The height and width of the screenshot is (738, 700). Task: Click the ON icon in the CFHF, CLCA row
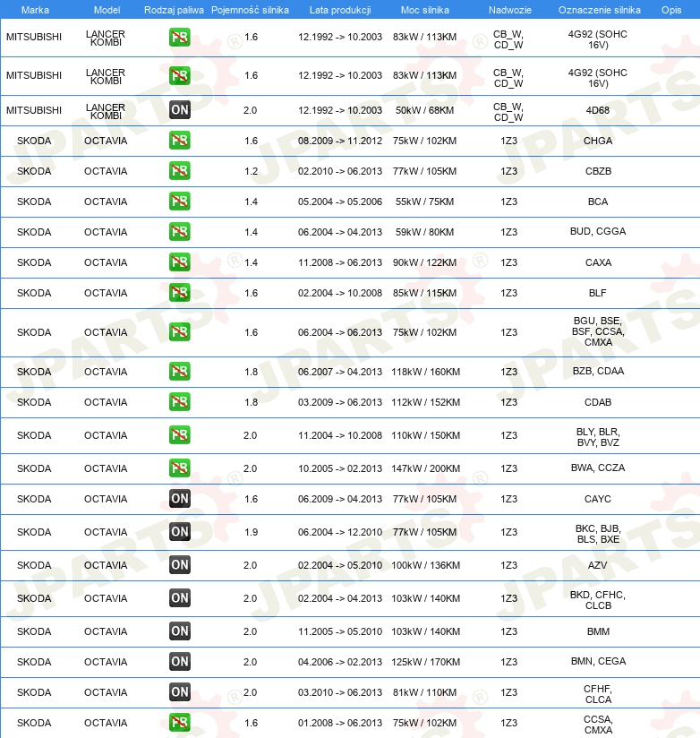point(180,692)
